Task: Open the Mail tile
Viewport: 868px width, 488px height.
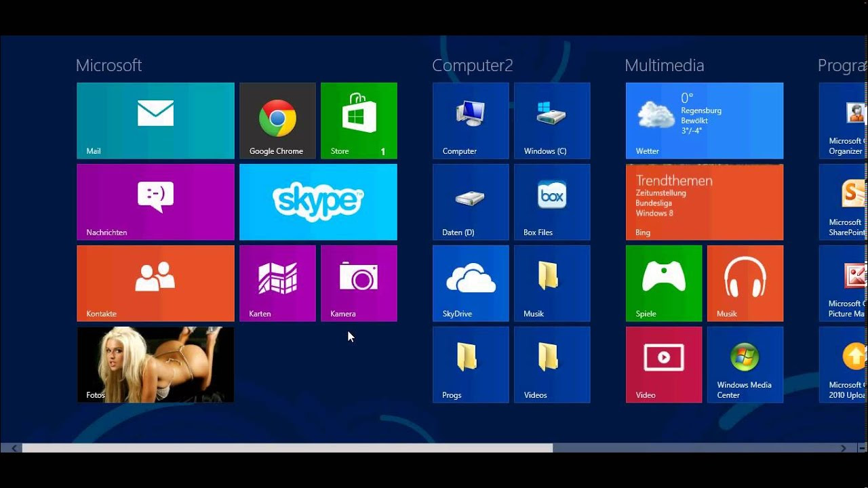Action: click(155, 121)
